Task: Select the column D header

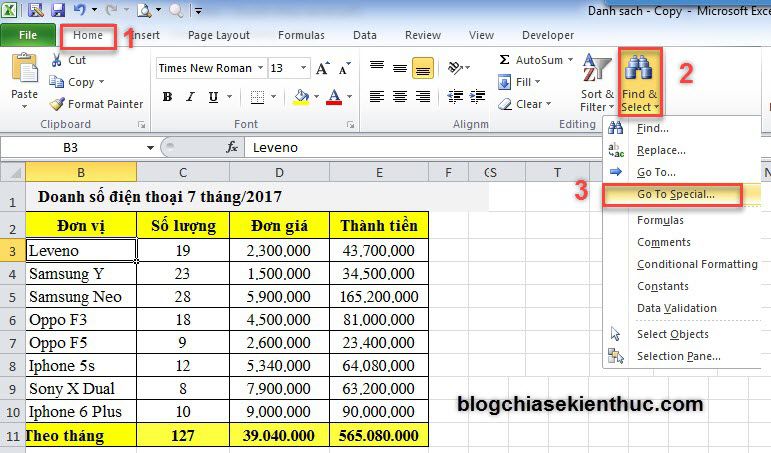Action: pos(279,173)
